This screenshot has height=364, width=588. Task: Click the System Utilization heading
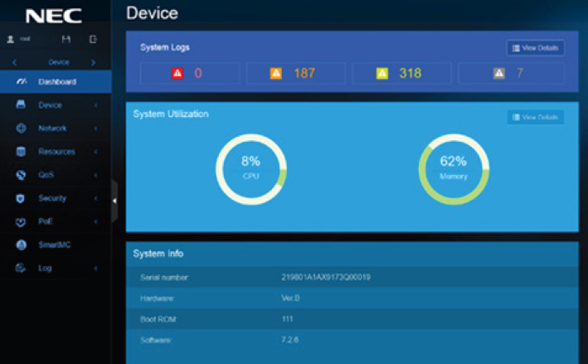[x=171, y=114]
